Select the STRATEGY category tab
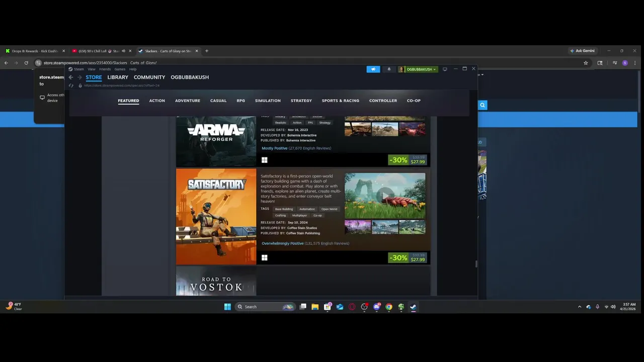Screen dimensions: 644x362 point(301,101)
